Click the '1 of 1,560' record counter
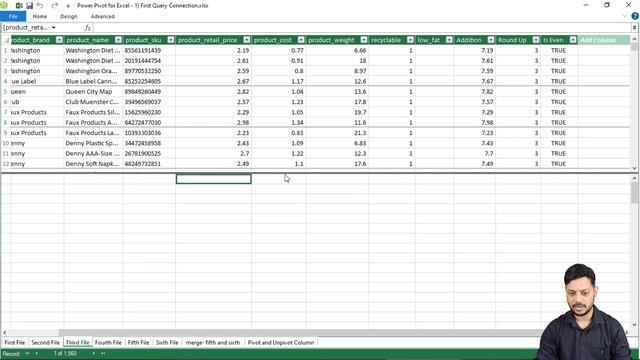The width and height of the screenshot is (640, 360). point(65,353)
